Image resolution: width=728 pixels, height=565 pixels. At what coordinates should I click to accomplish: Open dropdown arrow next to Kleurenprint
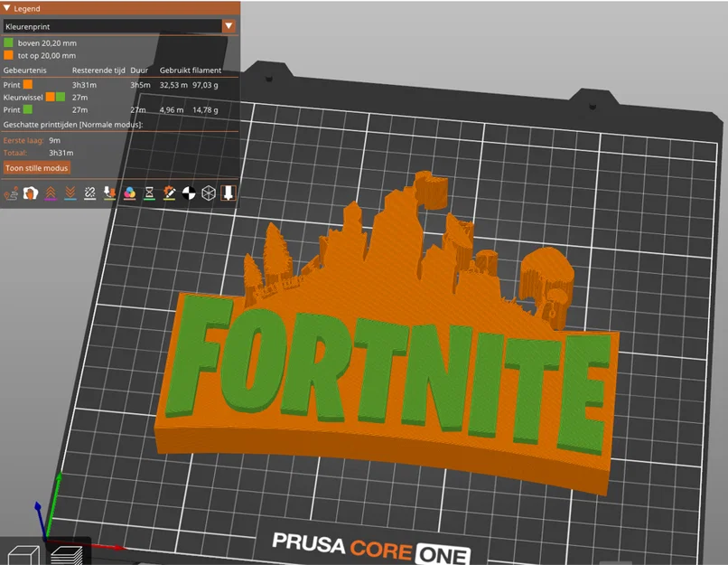coord(229,26)
